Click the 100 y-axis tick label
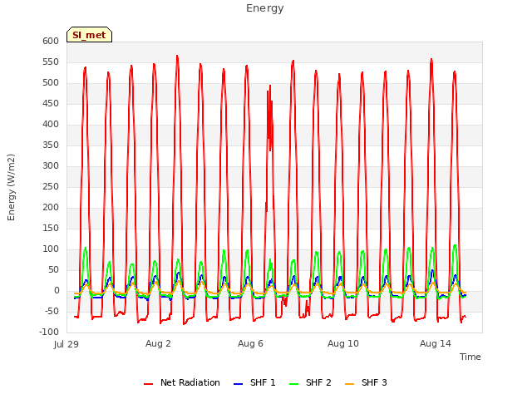The width and height of the screenshot is (532, 399). point(51,249)
